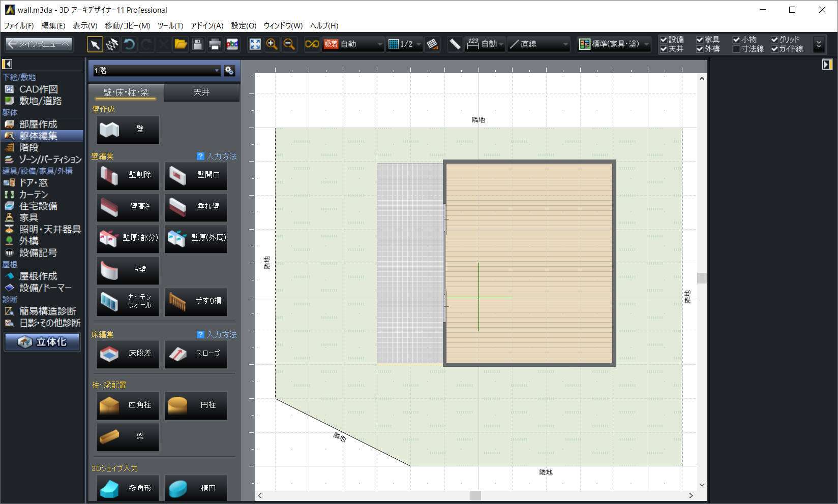Enable the 寸法線 dimension lines checkbox
Screen dimensions: 838x504
[x=736, y=49]
